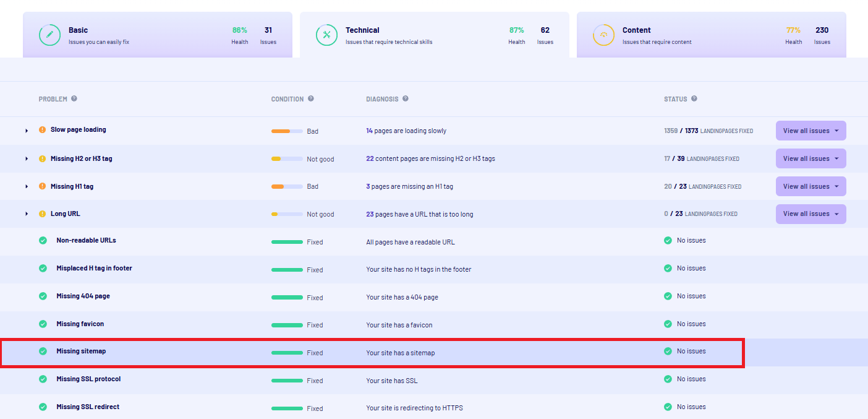
Task: Click help icon next to PROBLEM header
Action: [x=74, y=99]
